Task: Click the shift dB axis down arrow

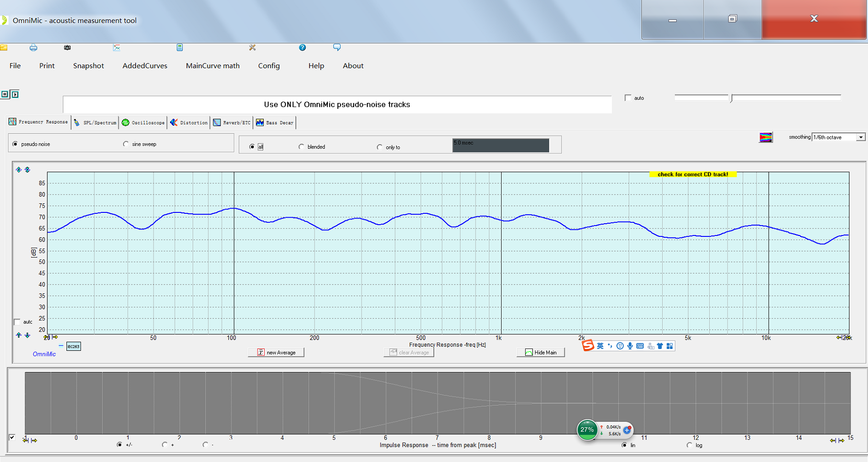Action: [x=27, y=335]
